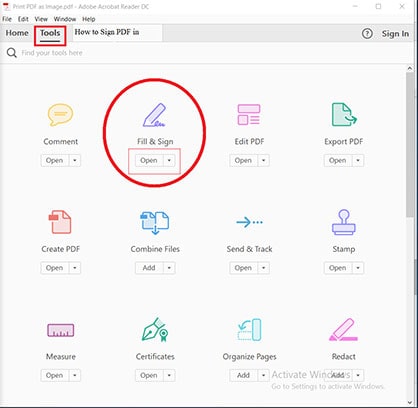This screenshot has width=418, height=408.
Task: Expand the Edit PDF dropdown arrow
Action: click(263, 160)
